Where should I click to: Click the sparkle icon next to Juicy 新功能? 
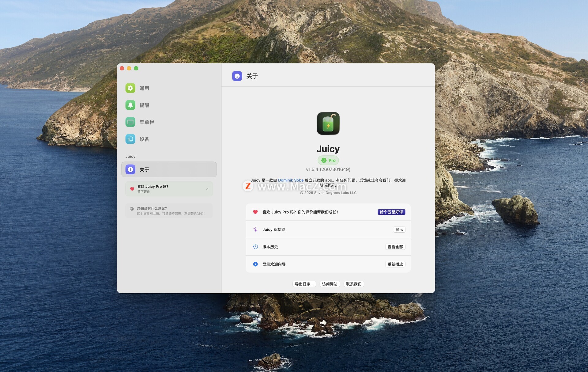(x=255, y=230)
